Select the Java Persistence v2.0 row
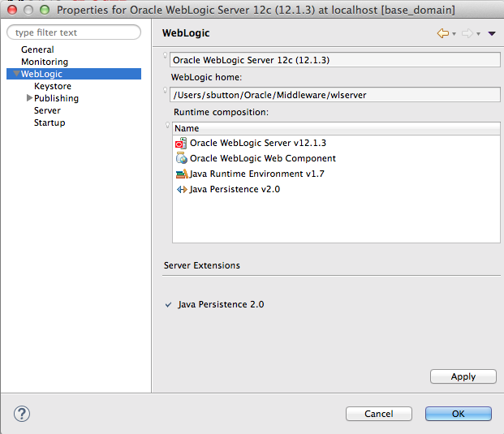Viewport: 504px width, 434px height. click(x=336, y=189)
